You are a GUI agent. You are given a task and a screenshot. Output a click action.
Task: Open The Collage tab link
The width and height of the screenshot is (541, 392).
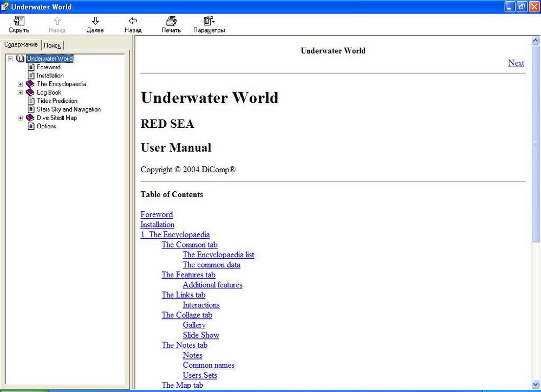(x=187, y=315)
